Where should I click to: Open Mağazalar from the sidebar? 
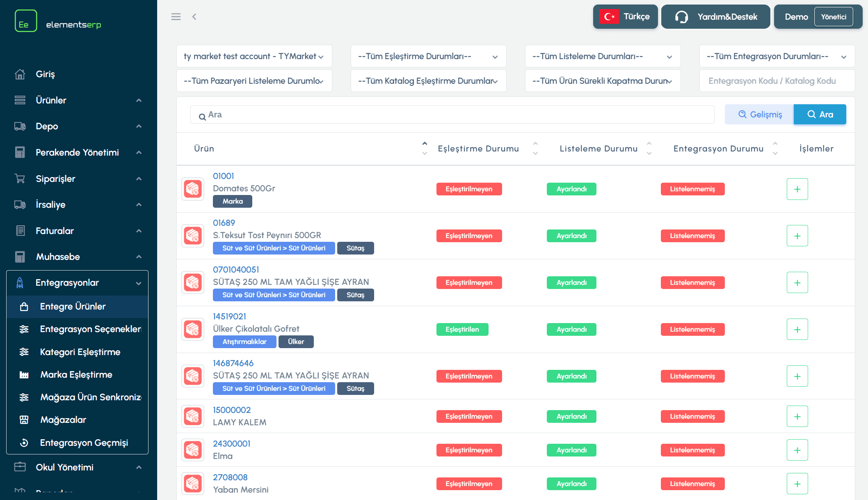63,420
